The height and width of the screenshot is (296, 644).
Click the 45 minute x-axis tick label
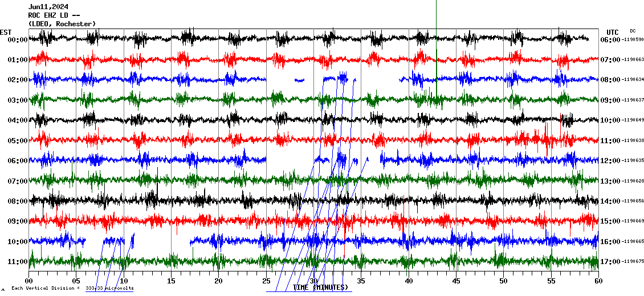coord(456,281)
